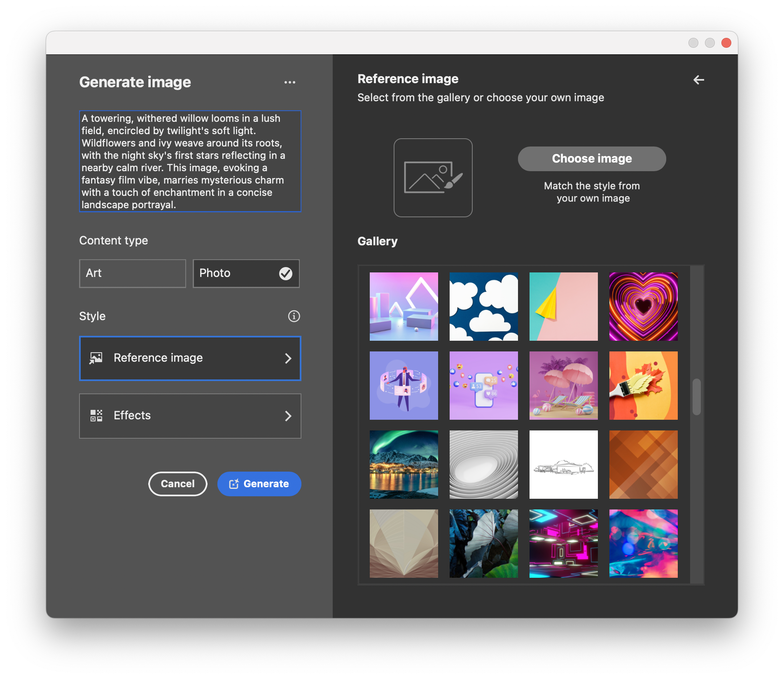Select the beige folded paper thumbnail
This screenshot has height=679, width=784.
404,544
